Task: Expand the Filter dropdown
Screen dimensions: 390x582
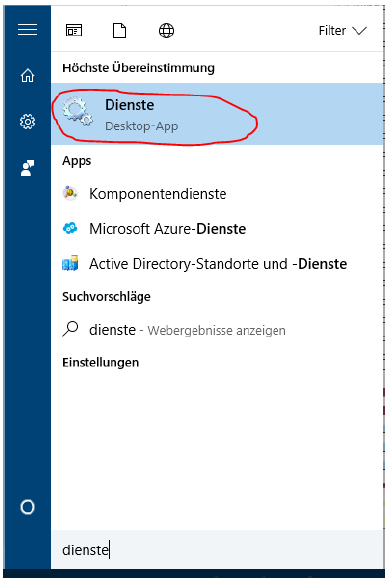Action: [x=343, y=30]
